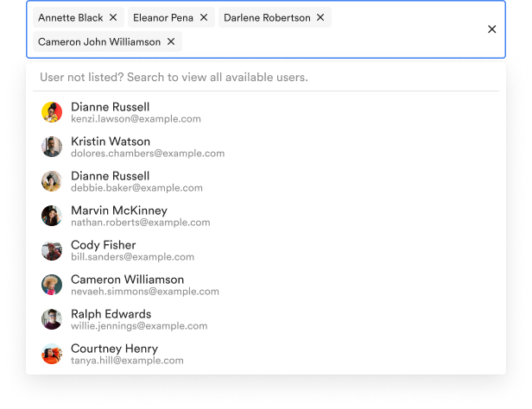Image resolution: width=532 pixels, height=409 pixels.
Task: Remove Cameron John Williamson chip
Action: (171, 41)
